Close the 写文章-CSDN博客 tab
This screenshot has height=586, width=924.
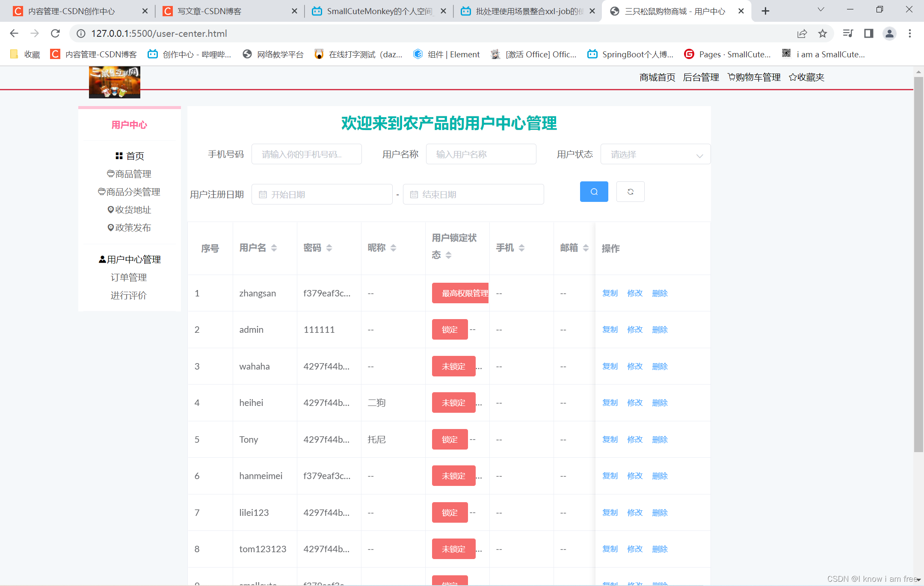tap(294, 11)
